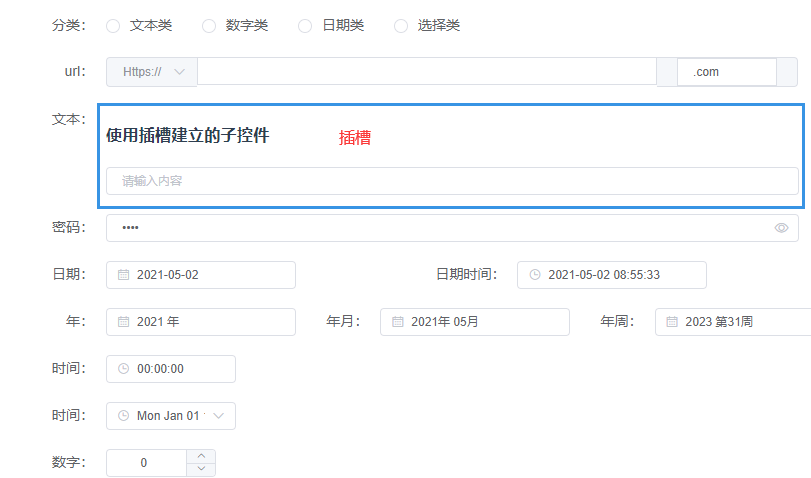Decrease the 数字 value with down arrow
Screen dimensions: 811x478
click(x=201, y=469)
